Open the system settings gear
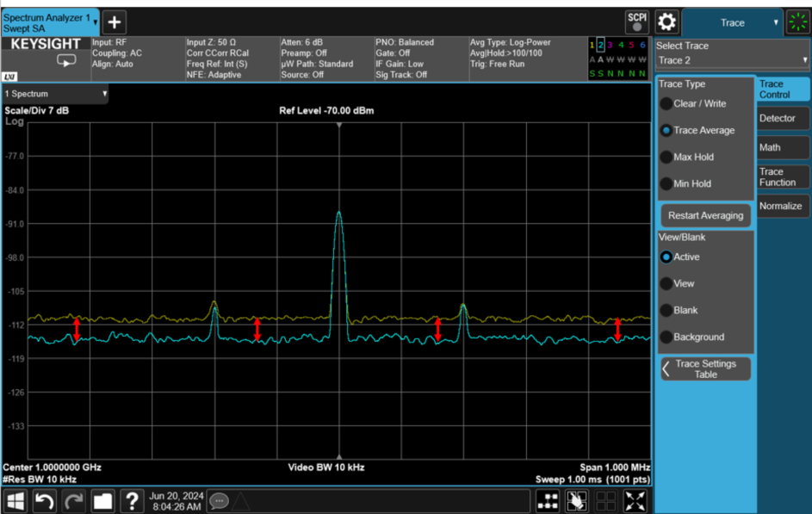Screen dimensions: 812x514 point(667,22)
